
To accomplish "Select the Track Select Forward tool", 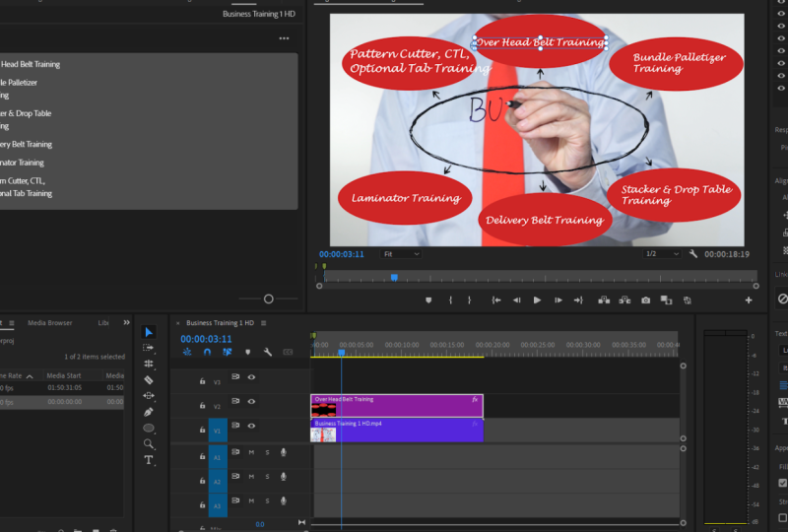I will 149,348.
